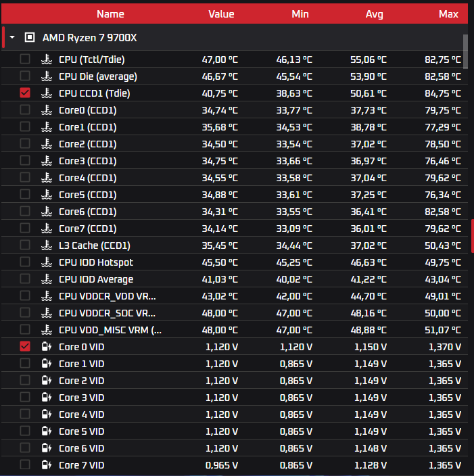Click the 50,43 °C max of L3 Cache

tap(443, 245)
